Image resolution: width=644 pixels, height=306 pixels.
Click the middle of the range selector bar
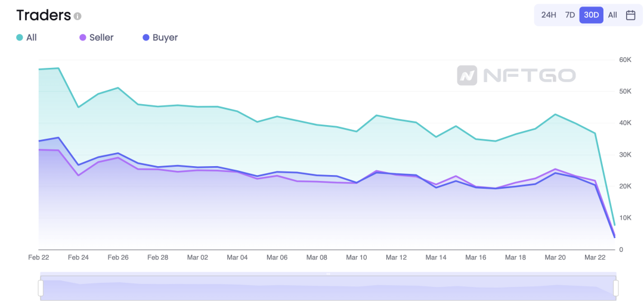point(328,288)
